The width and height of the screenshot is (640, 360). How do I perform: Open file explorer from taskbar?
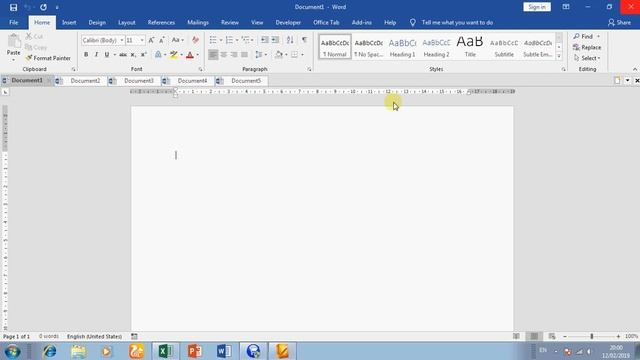tap(78, 351)
